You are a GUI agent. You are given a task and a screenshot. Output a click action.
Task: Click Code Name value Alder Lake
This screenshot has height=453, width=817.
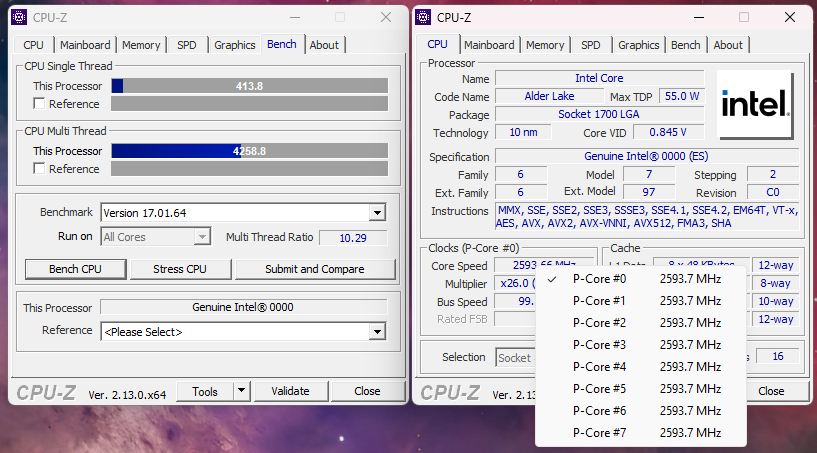tap(549, 96)
